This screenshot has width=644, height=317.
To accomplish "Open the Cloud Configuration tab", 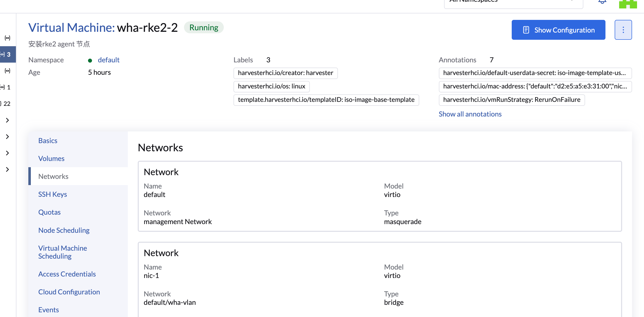I will click(69, 292).
